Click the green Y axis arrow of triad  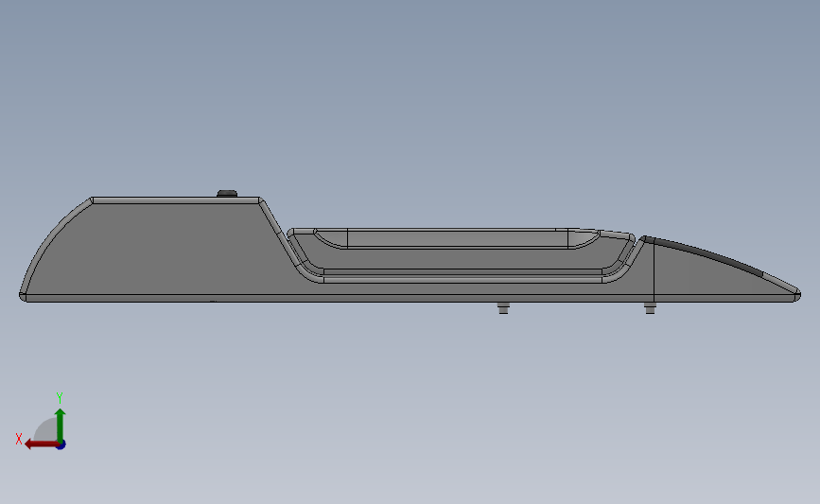coord(61,425)
